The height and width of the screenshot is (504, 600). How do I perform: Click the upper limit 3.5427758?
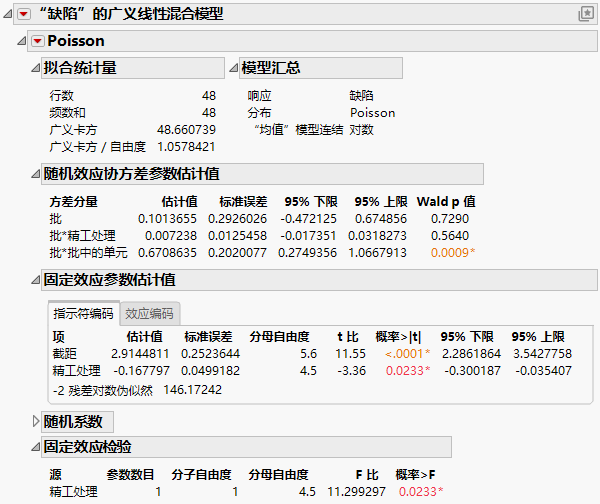click(542, 354)
